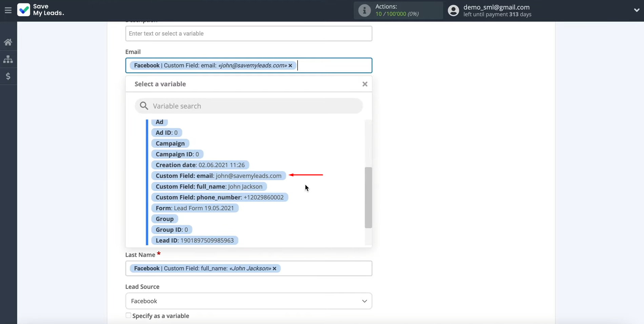Open the connections sitemap sidebar icon

(8, 59)
